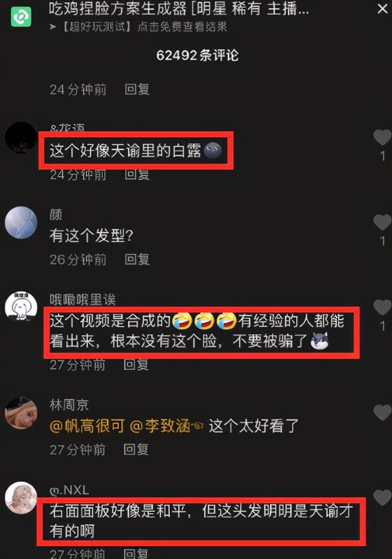
Task: Reply to the 24分钟前 top comment
Action: (137, 89)
